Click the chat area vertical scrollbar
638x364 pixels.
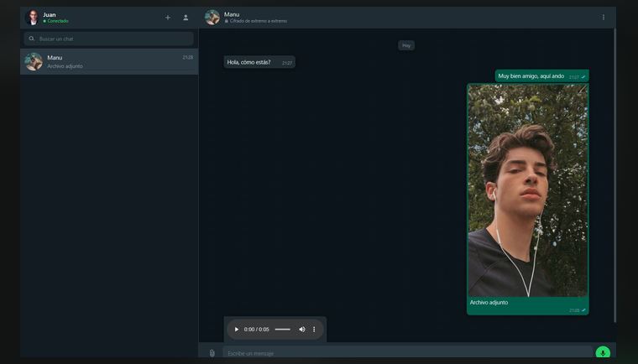pyautogui.click(x=614, y=175)
